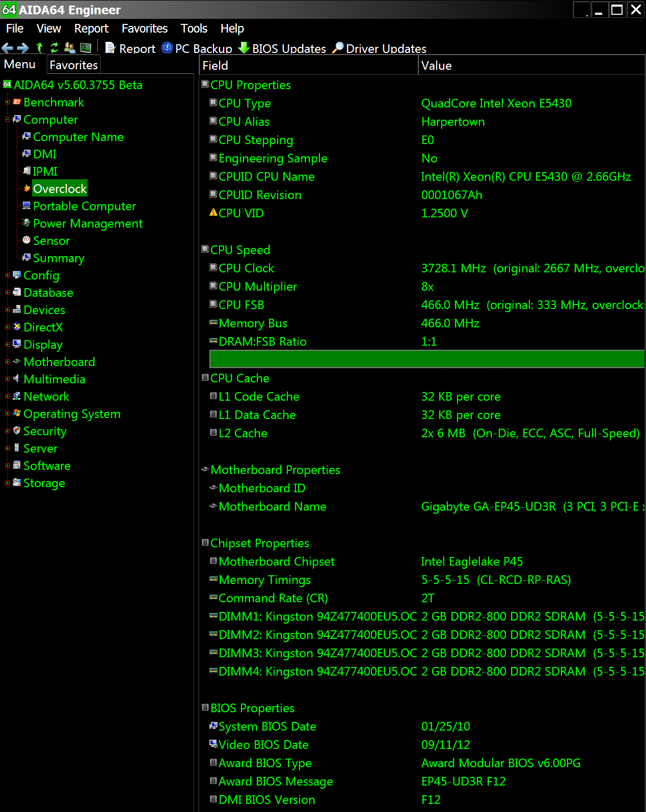Switch to the Favorites tab
The width and height of the screenshot is (646, 812).
[74, 65]
